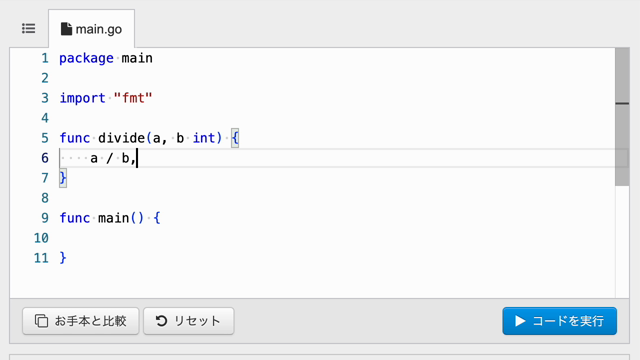Click func main() on line 9
The height and width of the screenshot is (360, 640).
[x=102, y=218]
